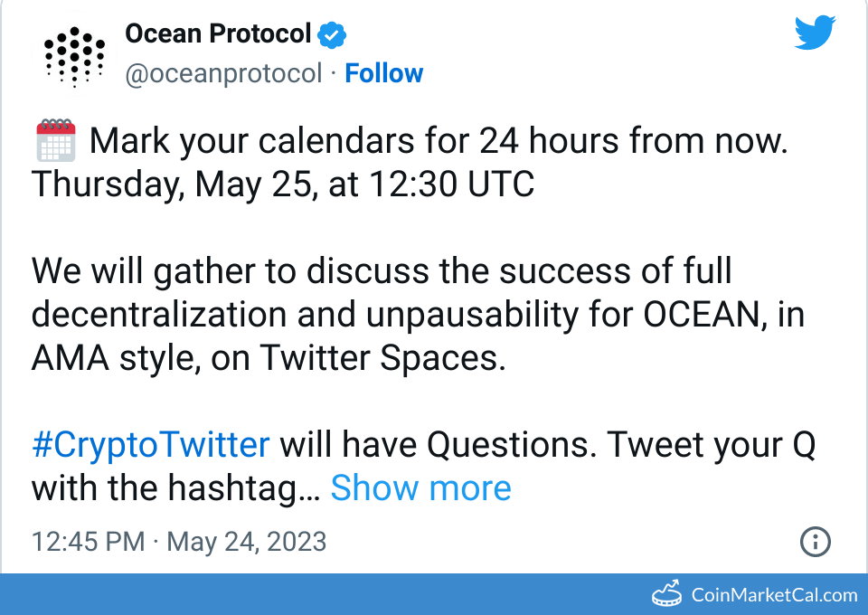Click the "Thursday, May 25, at 12:30 UTC" line
868x615 pixels.
point(283,185)
